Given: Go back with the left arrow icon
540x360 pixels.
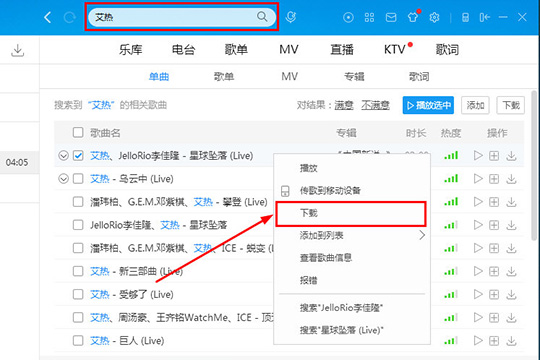Looking at the screenshot, I should click(48, 17).
